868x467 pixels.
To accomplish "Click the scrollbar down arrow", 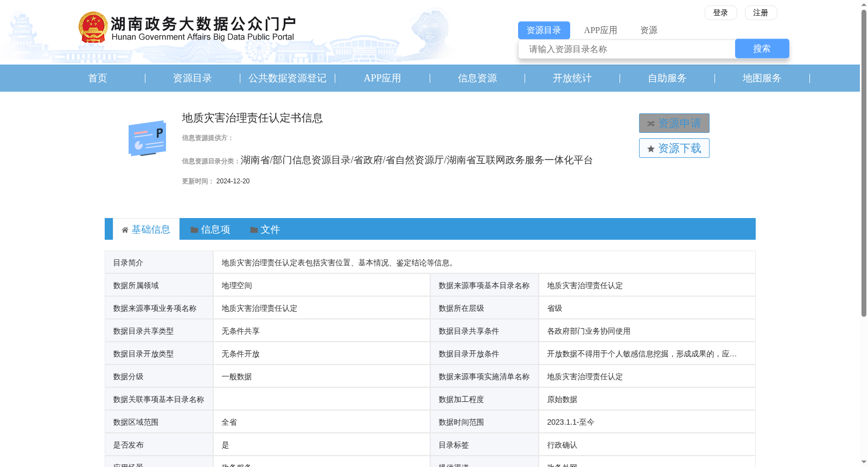I will click(x=864, y=463).
